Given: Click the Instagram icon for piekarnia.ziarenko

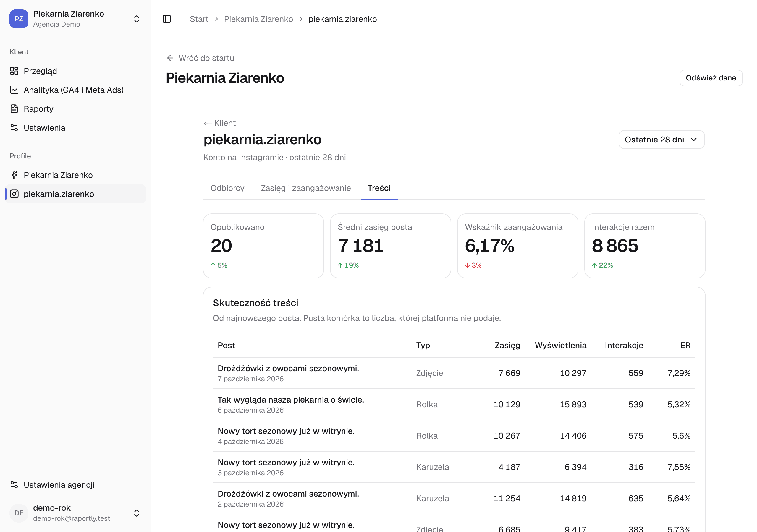Looking at the screenshot, I should 14,194.
